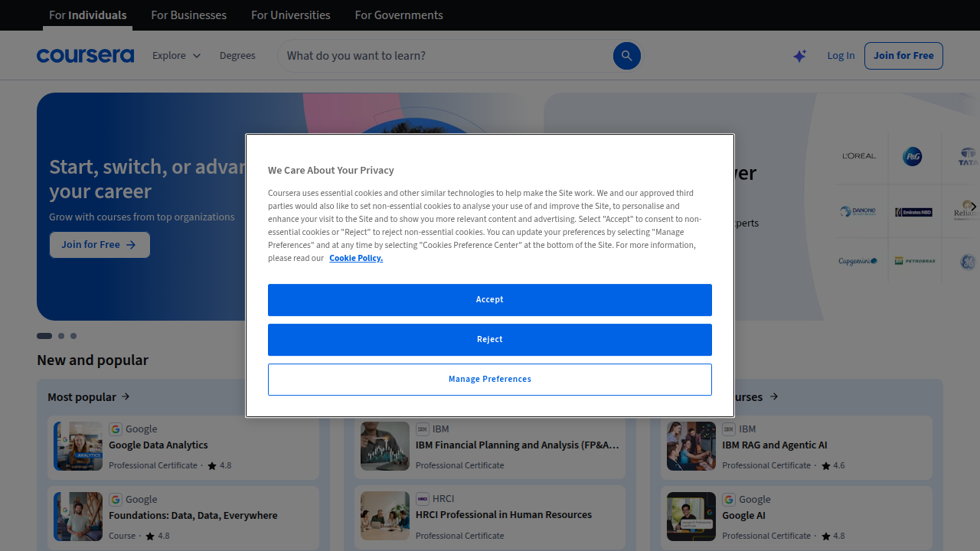The image size is (980, 551).
Task: Open the AI sparkle assistant icon
Action: tap(799, 56)
